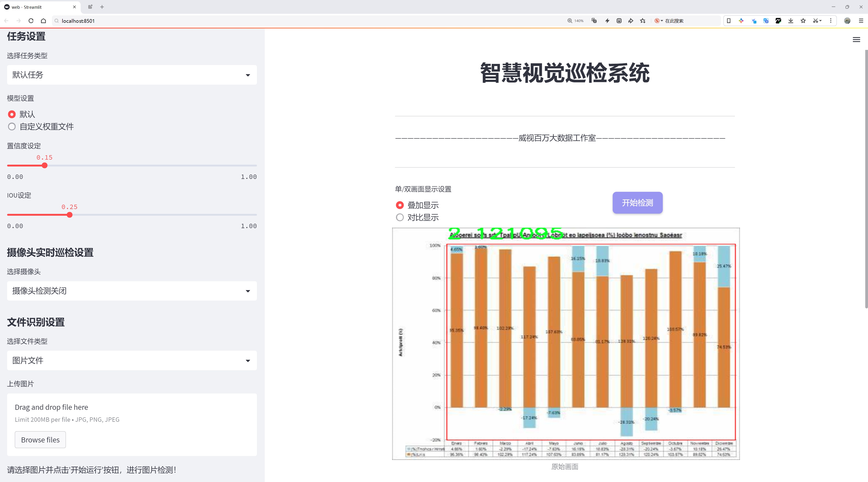This screenshot has width=868, height=482.
Task: Open the 摄像头检测关闭 camera dropdown
Action: point(132,291)
